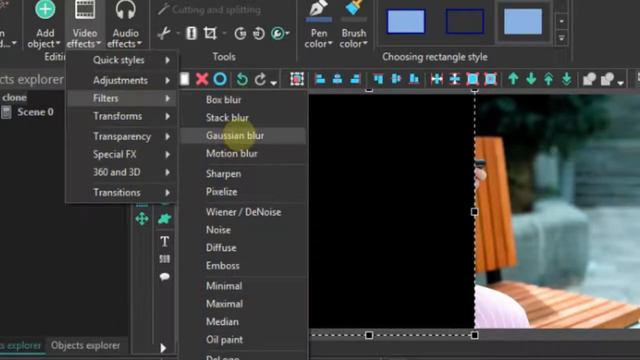Select the speech bubble tooltip tool
640x360 pixels.
(164, 277)
